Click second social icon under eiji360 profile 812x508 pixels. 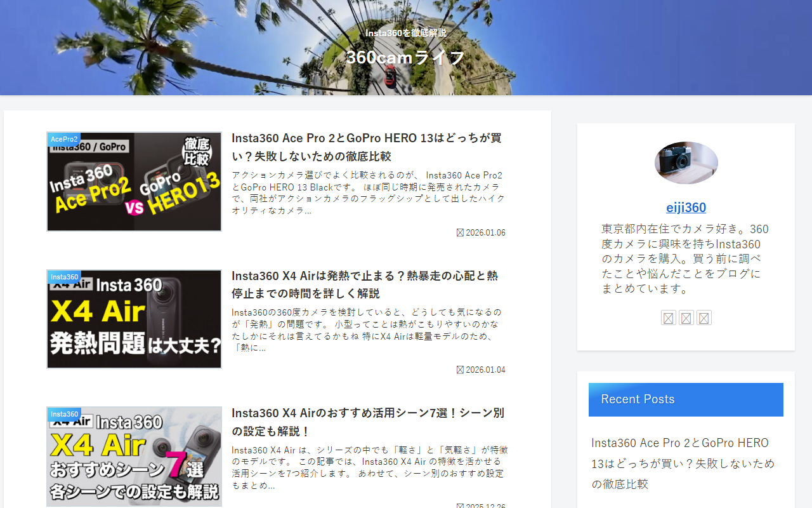click(686, 317)
